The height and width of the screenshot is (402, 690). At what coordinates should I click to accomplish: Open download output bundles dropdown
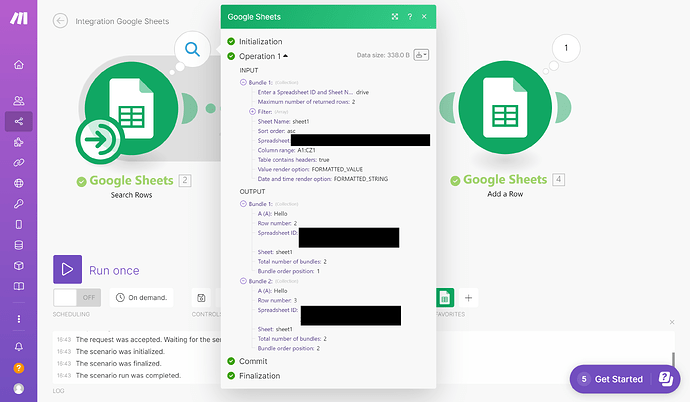click(421, 55)
